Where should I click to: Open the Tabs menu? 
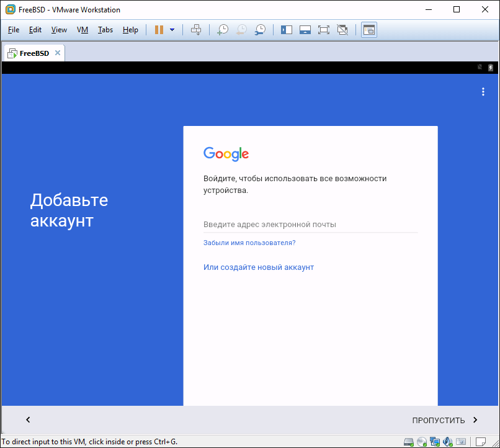[105, 30]
